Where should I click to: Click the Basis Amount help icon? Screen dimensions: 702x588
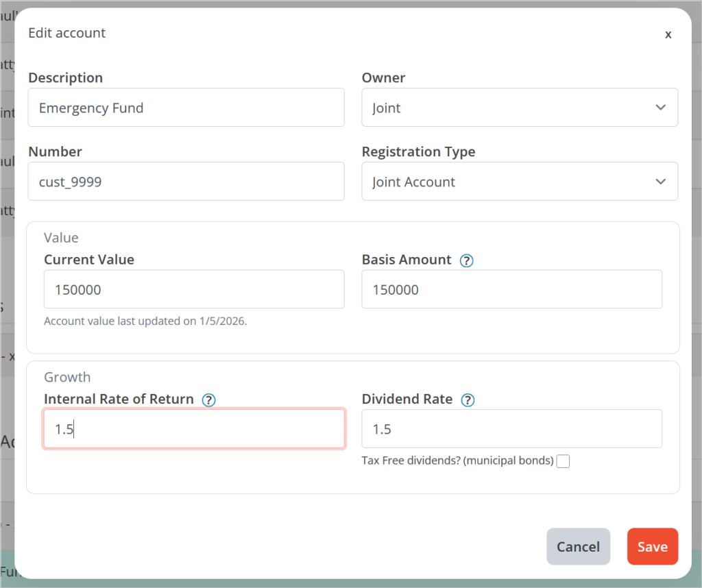467,260
